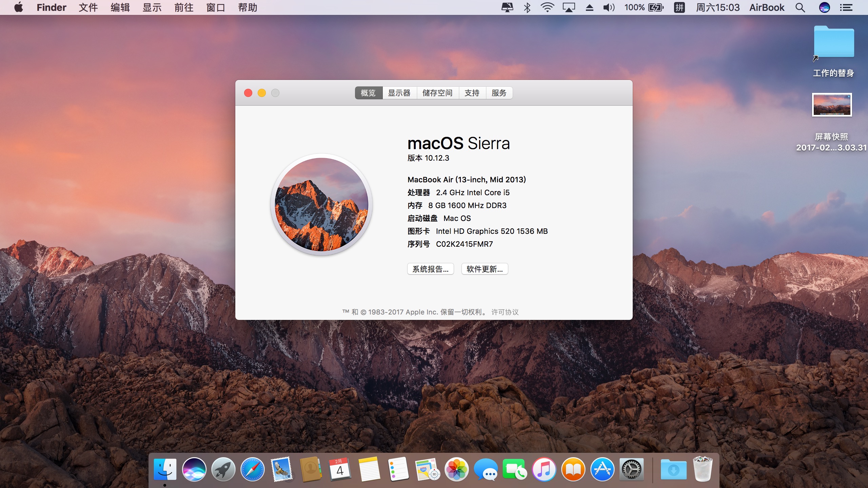
Task: Open iTunes music icon
Action: 544,469
